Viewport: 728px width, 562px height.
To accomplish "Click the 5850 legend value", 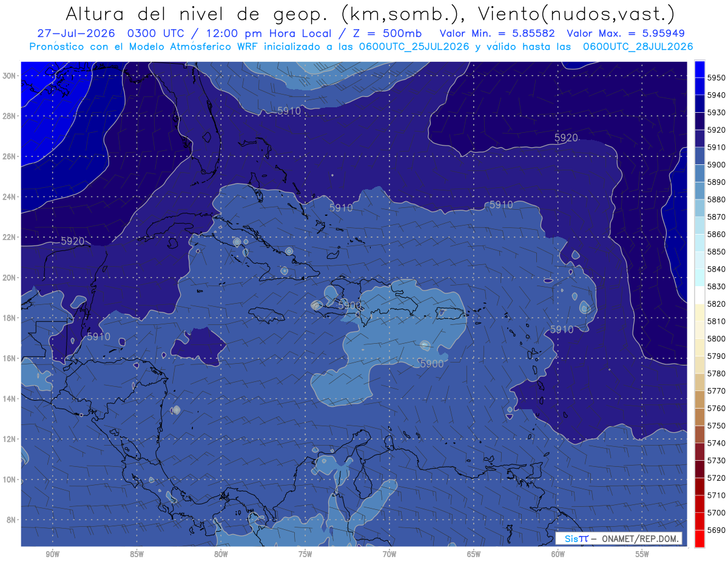I will (x=716, y=252).
